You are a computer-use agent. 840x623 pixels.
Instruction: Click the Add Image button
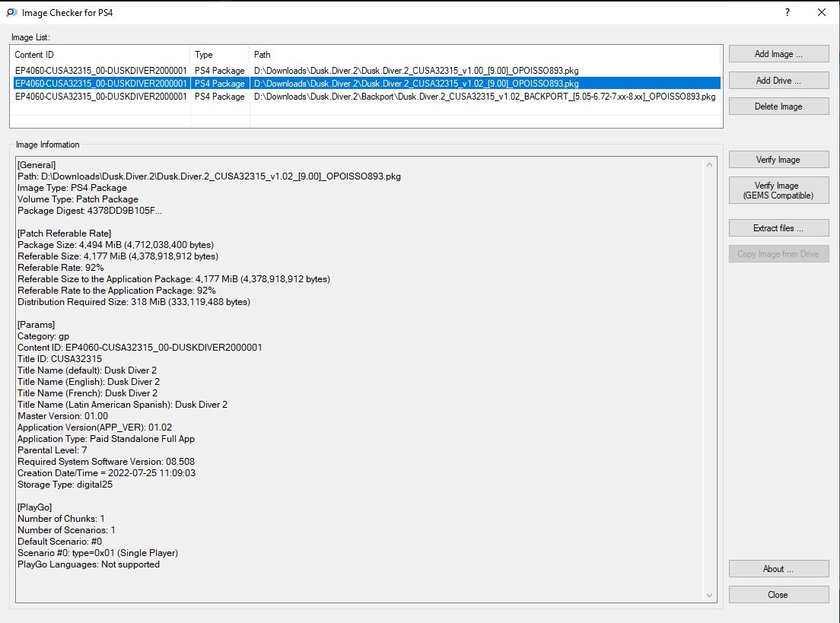tap(778, 54)
